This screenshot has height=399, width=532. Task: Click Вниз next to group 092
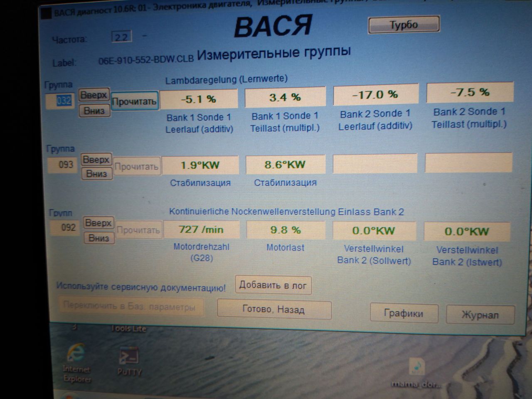click(x=99, y=238)
